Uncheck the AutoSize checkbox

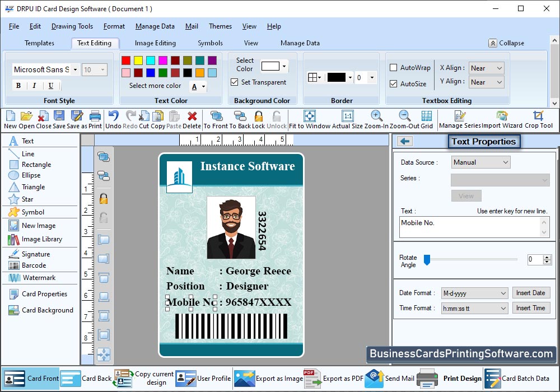(393, 83)
